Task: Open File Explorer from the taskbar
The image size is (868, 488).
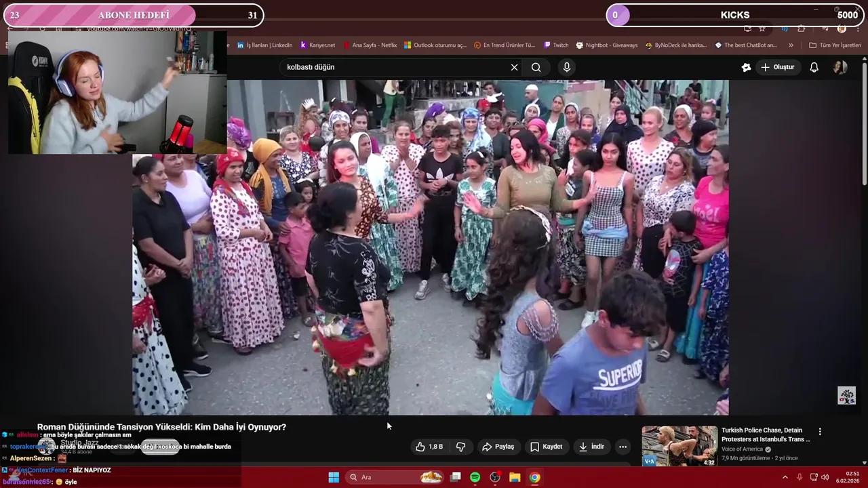Action: 515,477
